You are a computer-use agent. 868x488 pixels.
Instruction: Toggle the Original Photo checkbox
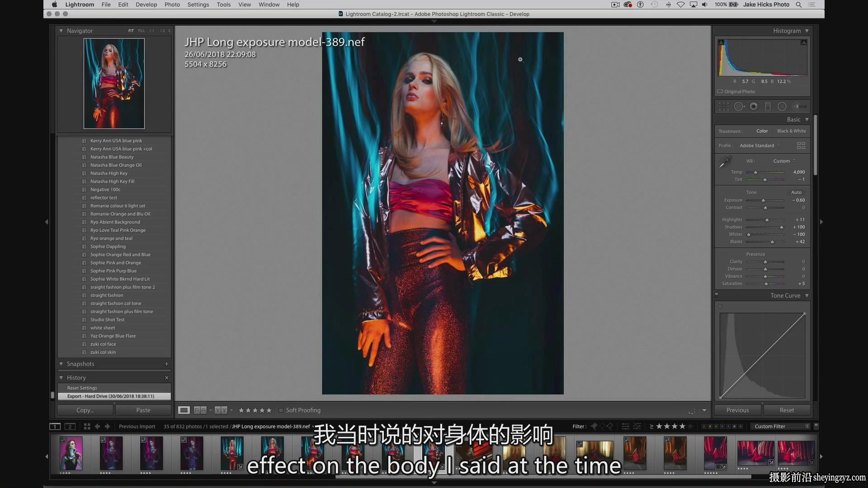[720, 91]
